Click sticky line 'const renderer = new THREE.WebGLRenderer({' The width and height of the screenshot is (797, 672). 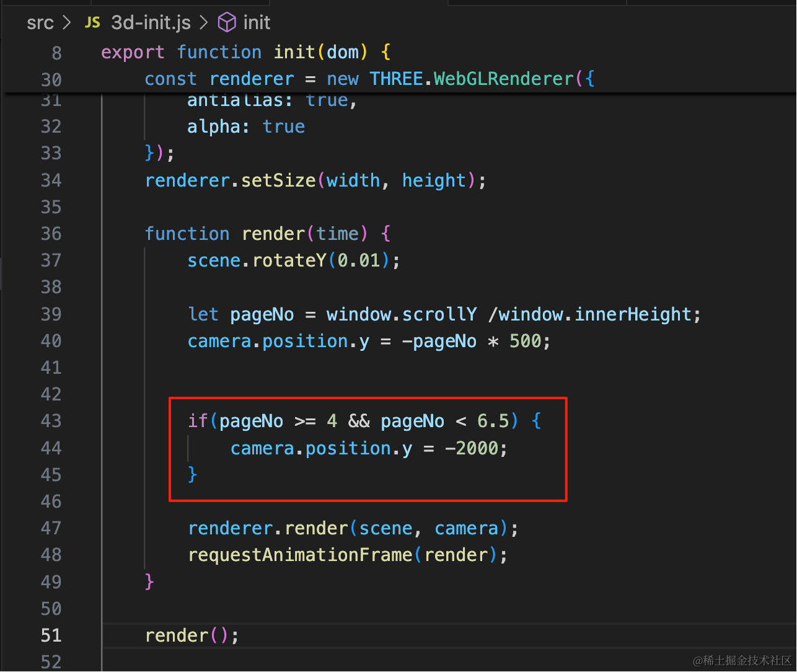370,79
